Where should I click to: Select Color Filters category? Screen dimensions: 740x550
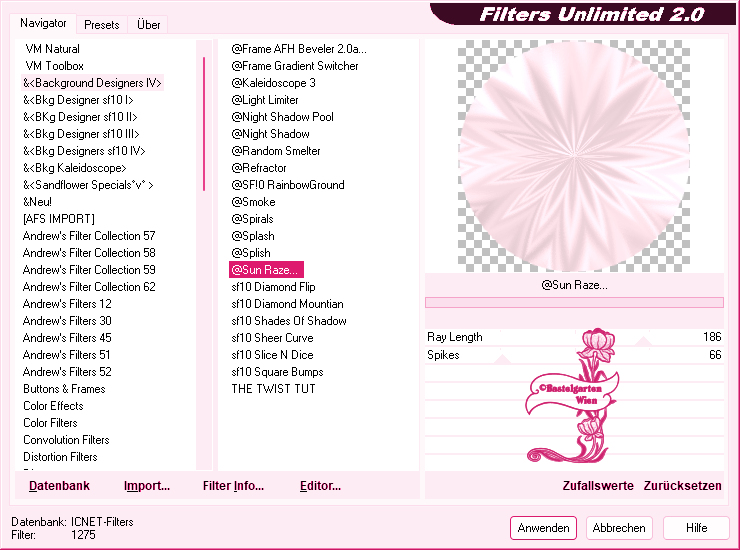pos(50,423)
